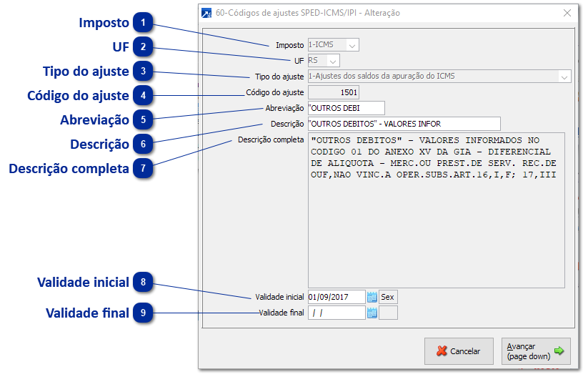This screenshot has width=588, height=377.
Task: Click callout badge 3 for Tipo do ajuste
Action: [144, 72]
